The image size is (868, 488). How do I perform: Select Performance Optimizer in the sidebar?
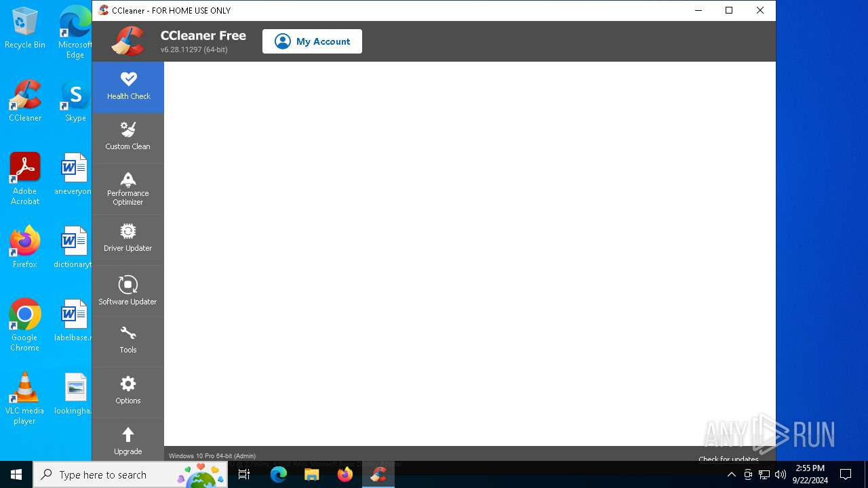[x=128, y=189]
